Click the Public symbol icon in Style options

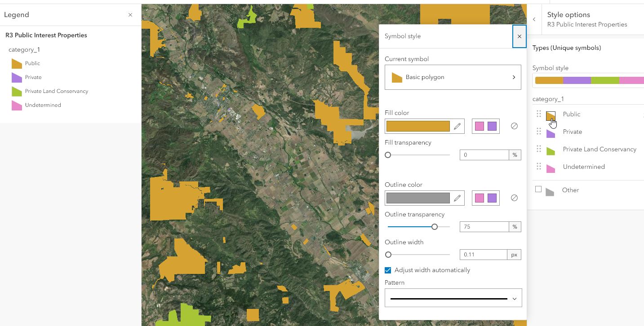[x=551, y=116]
